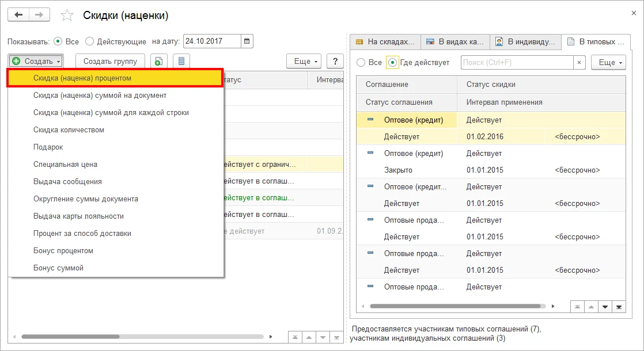Open help with the question mark button

click(335, 62)
